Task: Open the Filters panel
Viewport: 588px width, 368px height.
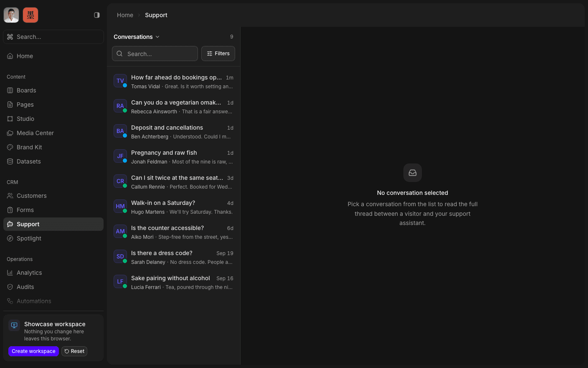Action: coord(218,54)
